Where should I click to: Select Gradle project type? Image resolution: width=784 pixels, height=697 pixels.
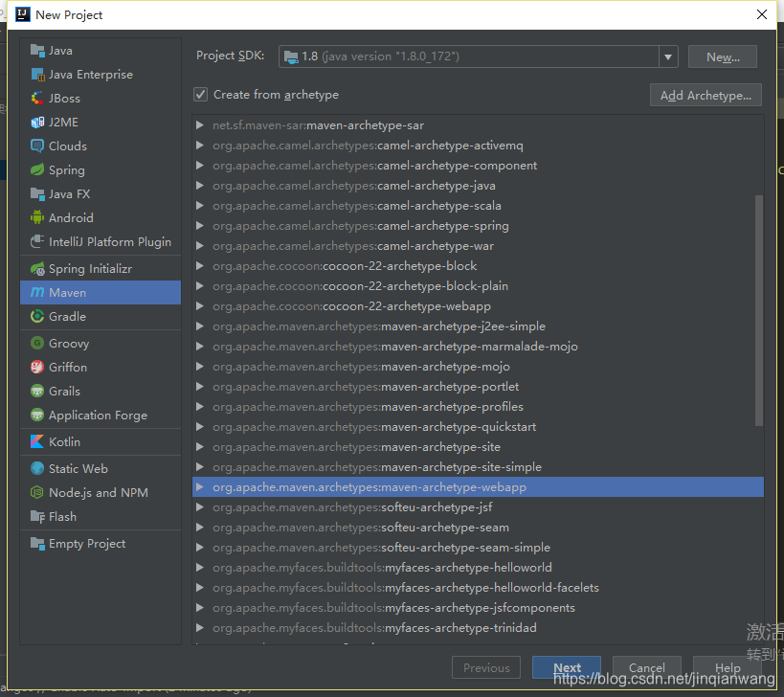(x=101, y=317)
